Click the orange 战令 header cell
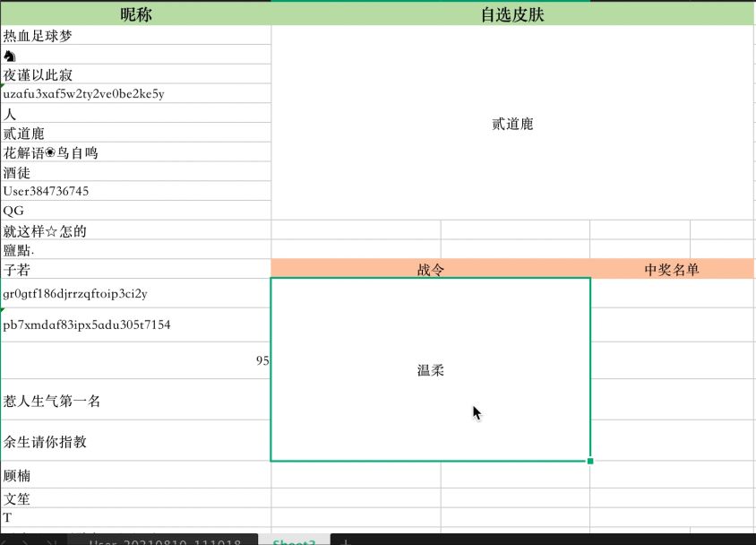The image size is (756, 545). pyautogui.click(x=430, y=269)
